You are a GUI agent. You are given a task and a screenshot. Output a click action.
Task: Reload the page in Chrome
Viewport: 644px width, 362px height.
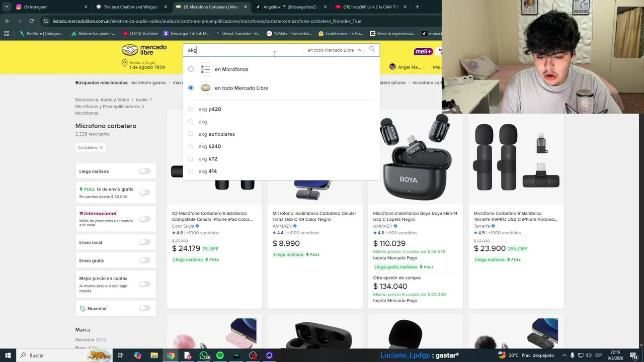coord(31,21)
